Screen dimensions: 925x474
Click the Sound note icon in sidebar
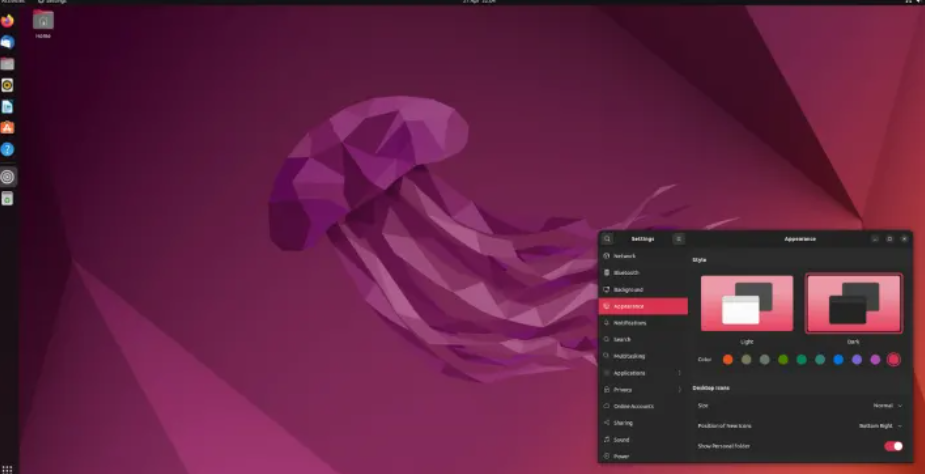[606, 440]
